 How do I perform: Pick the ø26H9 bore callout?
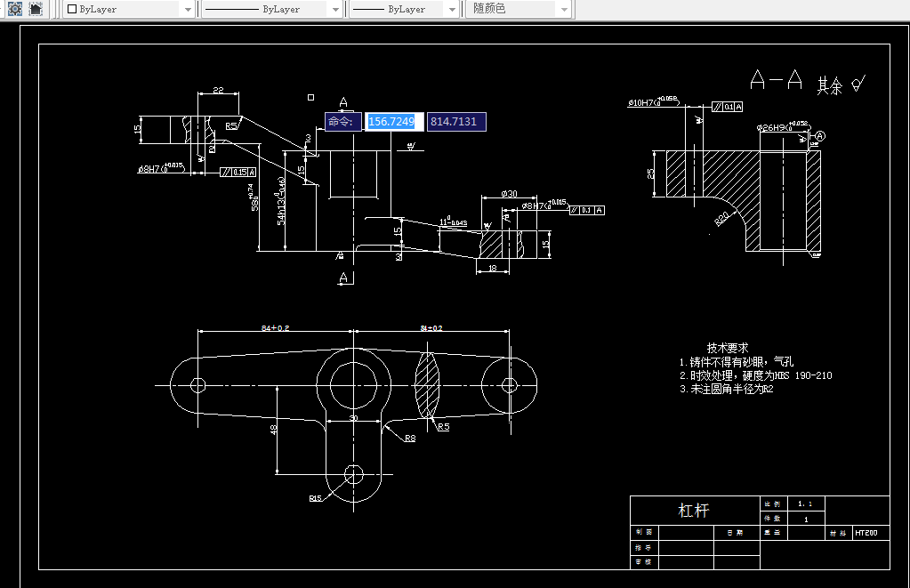(782, 126)
